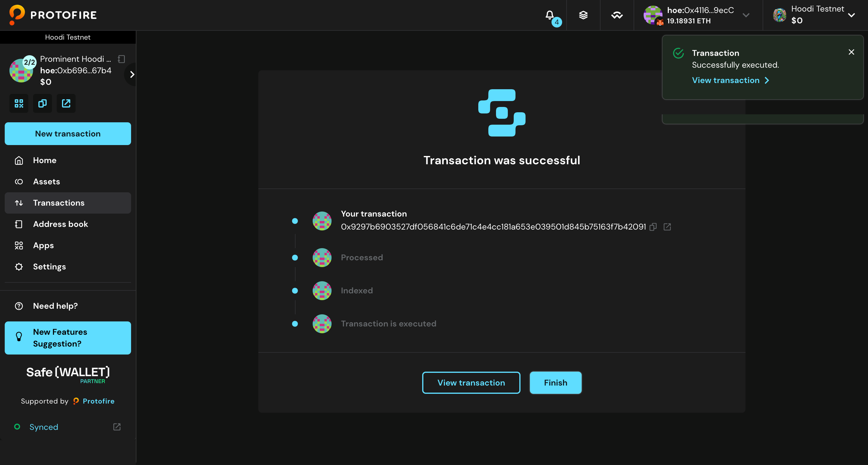Copy the transaction hash with the copy icon
The height and width of the screenshot is (465, 868).
pyautogui.click(x=654, y=227)
